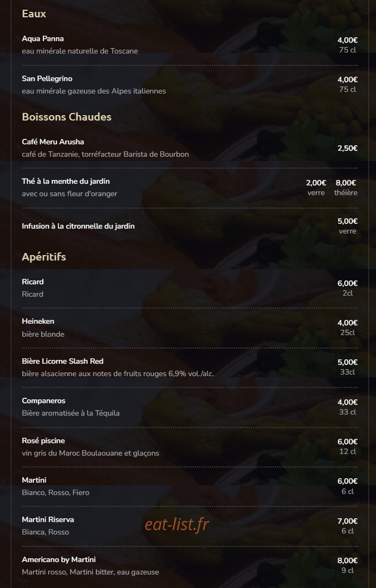Select Americano by Martini

[x=58, y=559]
